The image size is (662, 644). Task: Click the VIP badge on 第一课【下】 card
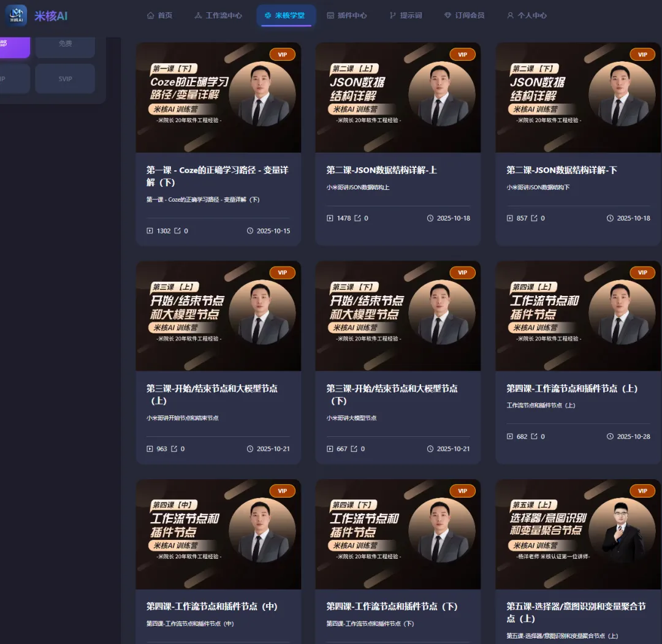coord(283,55)
